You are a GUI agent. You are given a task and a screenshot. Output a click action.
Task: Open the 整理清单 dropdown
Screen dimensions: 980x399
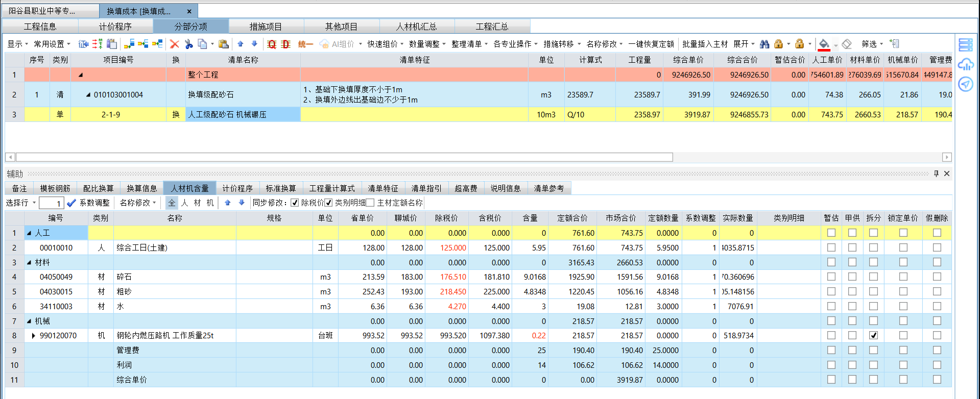coord(470,44)
